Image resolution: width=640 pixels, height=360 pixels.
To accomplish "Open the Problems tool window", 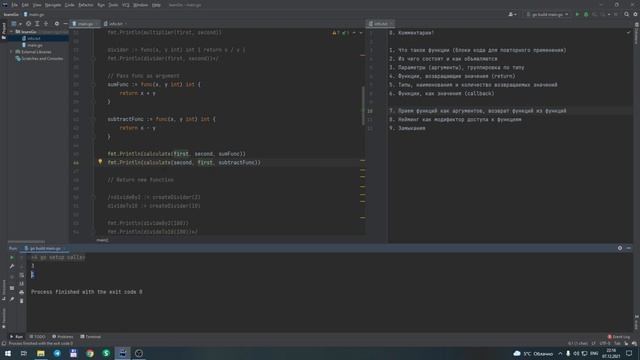I will click(x=63, y=337).
